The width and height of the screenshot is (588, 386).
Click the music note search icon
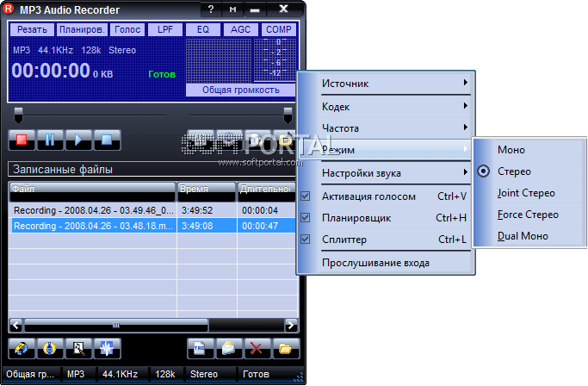pos(78,348)
